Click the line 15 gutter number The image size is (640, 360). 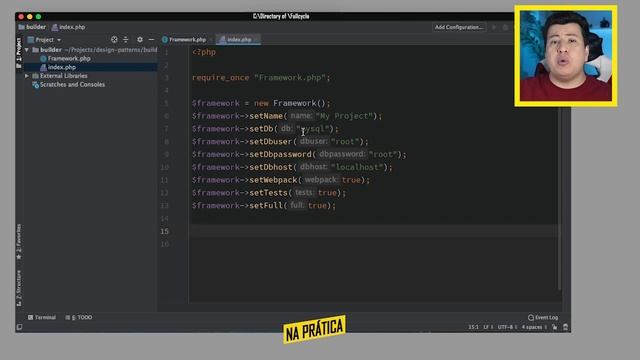(x=164, y=231)
